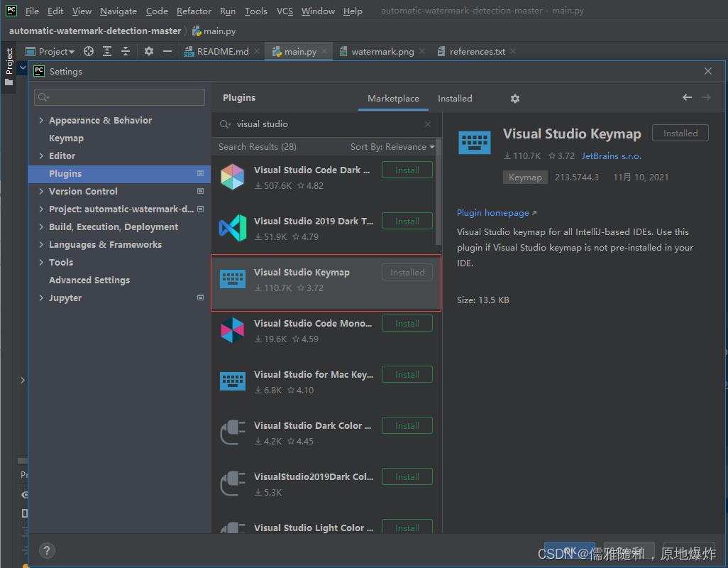This screenshot has height=568, width=728.
Task: Open the Project view dropdown
Action: coord(50,52)
